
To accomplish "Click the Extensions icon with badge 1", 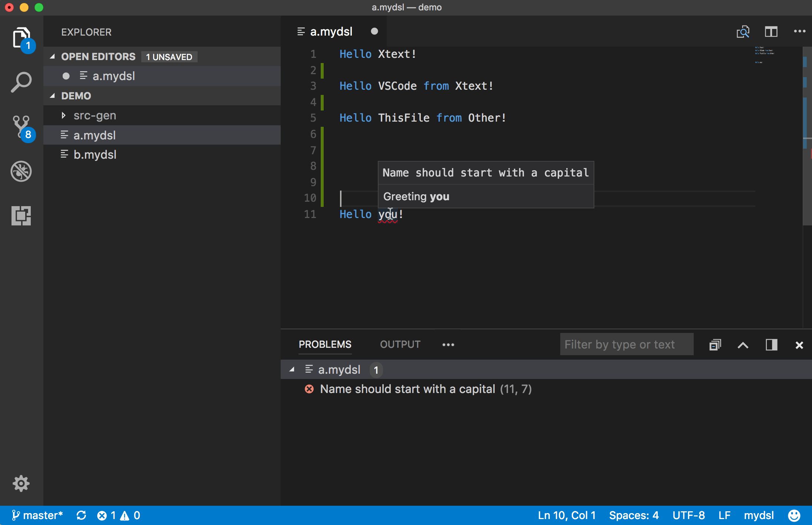I will 20,39.
